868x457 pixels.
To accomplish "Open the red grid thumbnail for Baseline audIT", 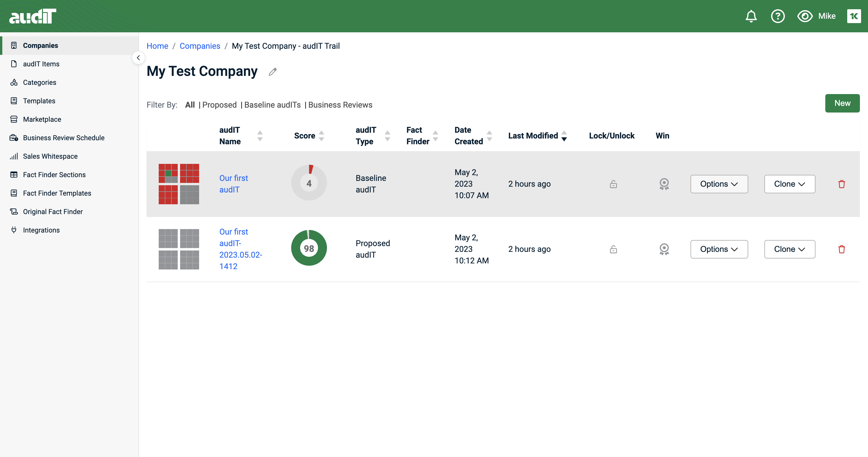I will (179, 184).
